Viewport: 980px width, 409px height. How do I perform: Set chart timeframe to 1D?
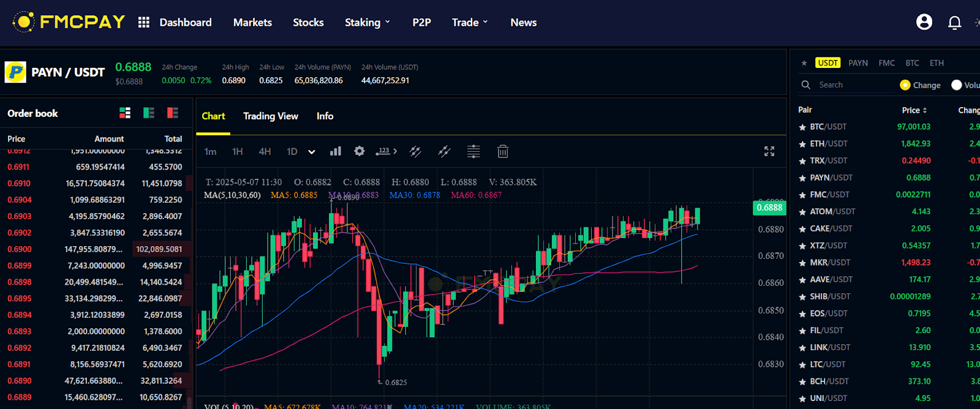tap(292, 152)
